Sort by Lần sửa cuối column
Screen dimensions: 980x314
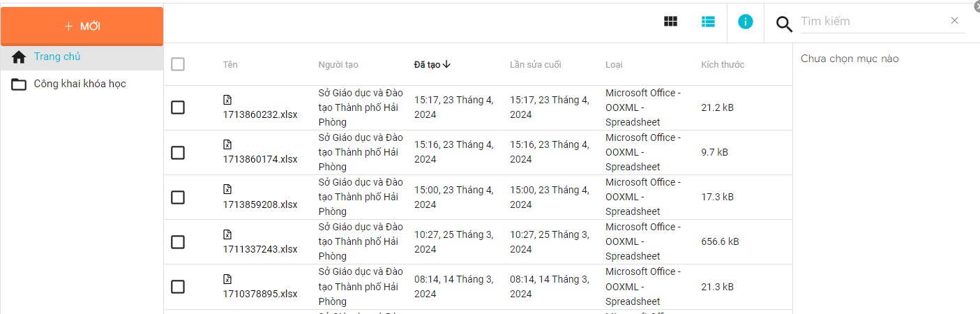[x=535, y=65]
